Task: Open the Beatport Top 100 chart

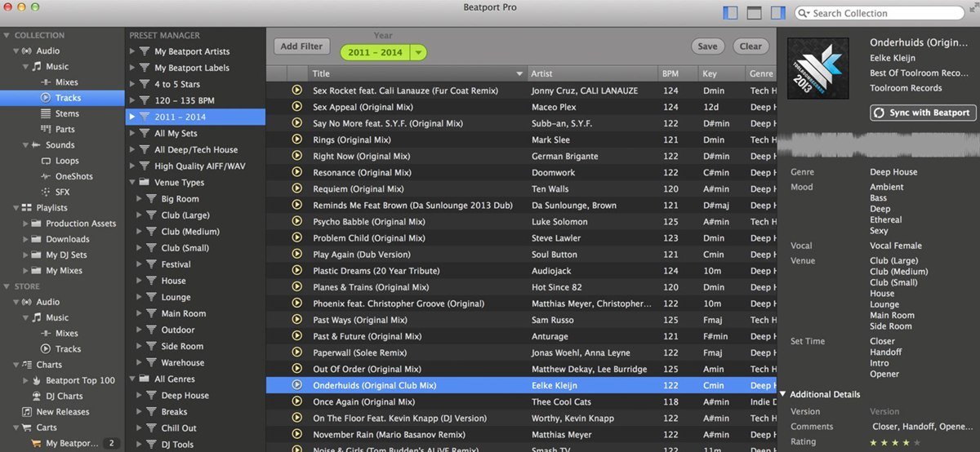Action: point(80,380)
